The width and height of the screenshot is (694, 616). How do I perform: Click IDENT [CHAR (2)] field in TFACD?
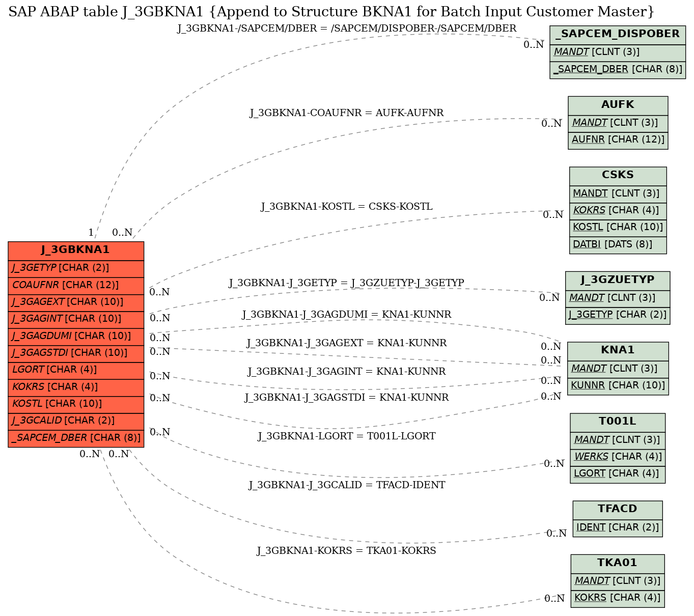(618, 528)
